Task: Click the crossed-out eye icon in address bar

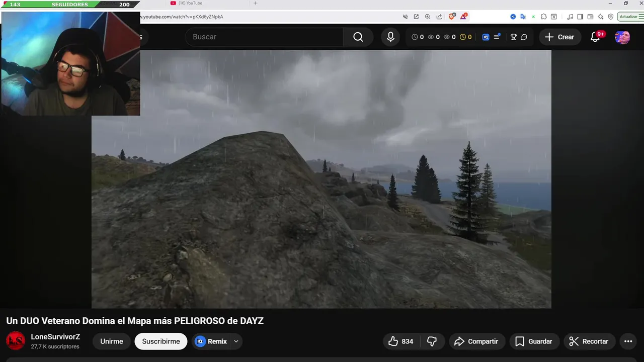Action: pos(405,17)
